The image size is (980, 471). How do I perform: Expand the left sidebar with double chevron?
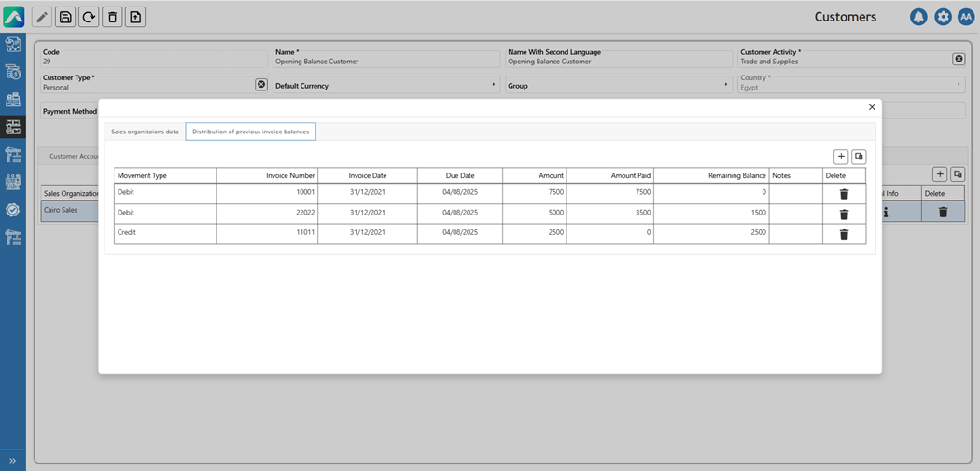pyautogui.click(x=13, y=461)
